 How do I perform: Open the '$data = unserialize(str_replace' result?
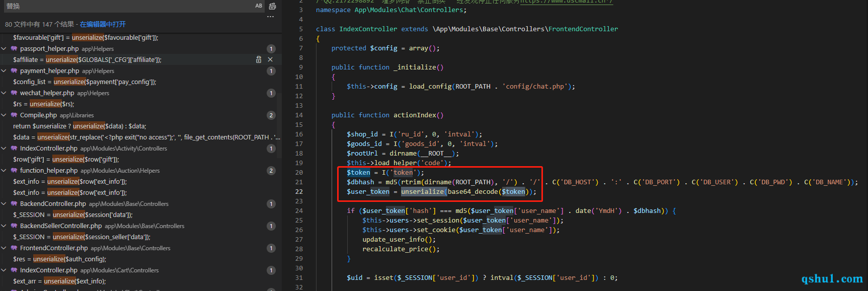pos(146,137)
